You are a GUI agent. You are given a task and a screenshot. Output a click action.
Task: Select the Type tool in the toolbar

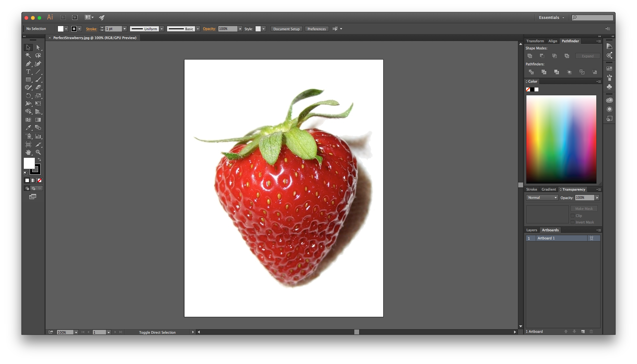point(28,72)
